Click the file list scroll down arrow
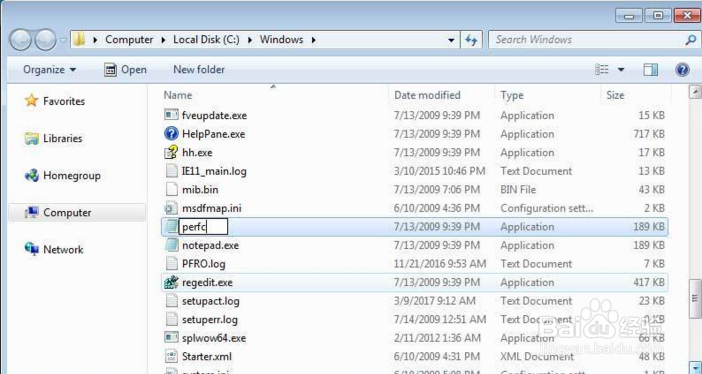 pos(695,367)
